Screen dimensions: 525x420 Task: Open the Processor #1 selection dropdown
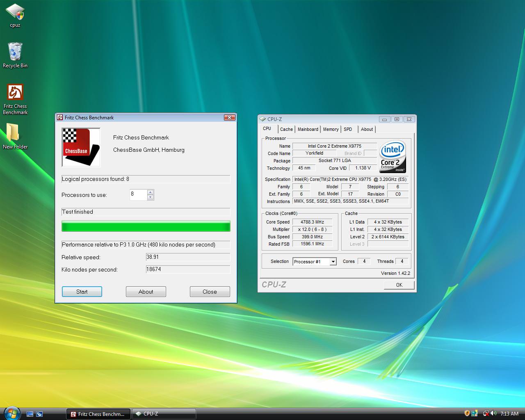coord(333,262)
